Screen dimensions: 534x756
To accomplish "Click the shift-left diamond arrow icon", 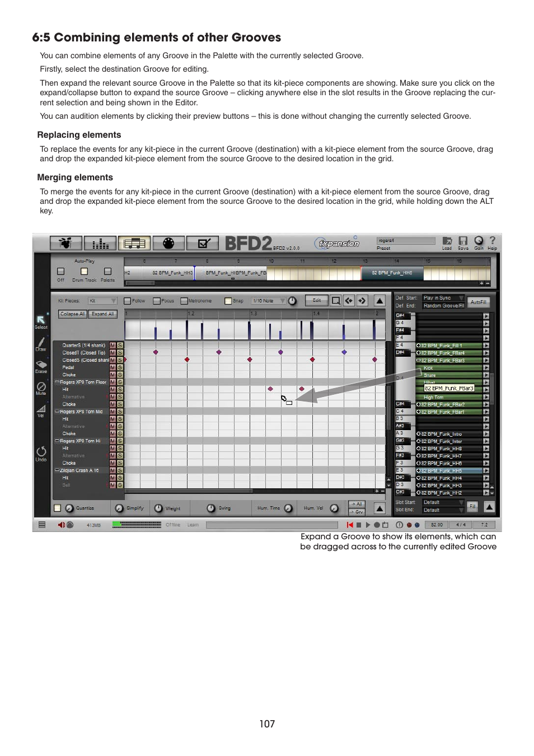I will (349, 301).
